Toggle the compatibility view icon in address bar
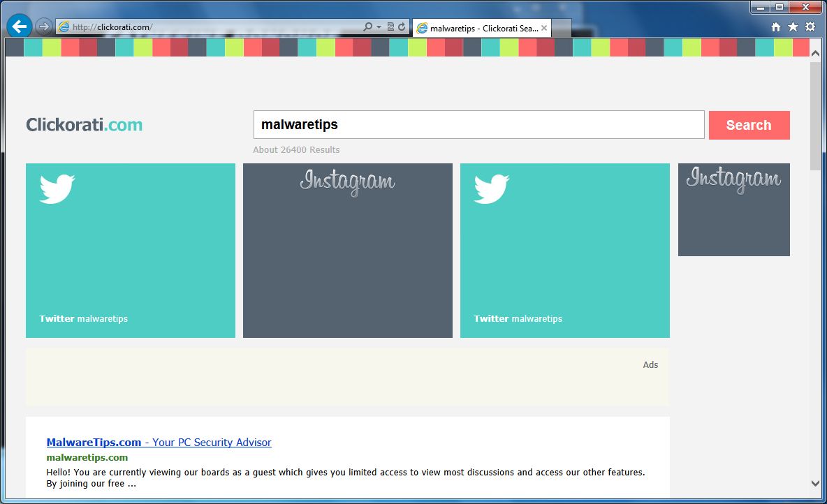The width and height of the screenshot is (827, 504). pos(391,27)
